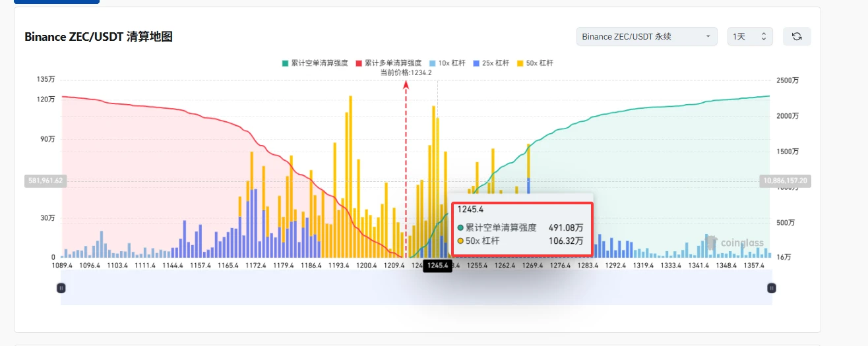Click the refresh chart icon button

point(797,37)
